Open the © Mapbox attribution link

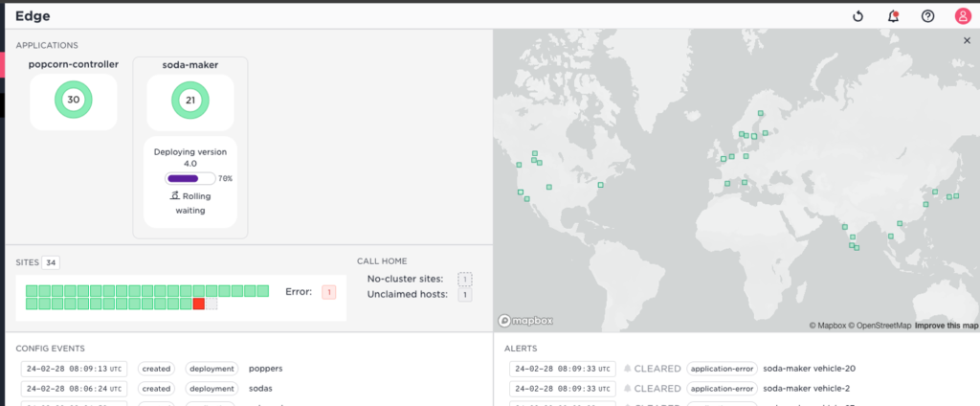[x=828, y=326]
